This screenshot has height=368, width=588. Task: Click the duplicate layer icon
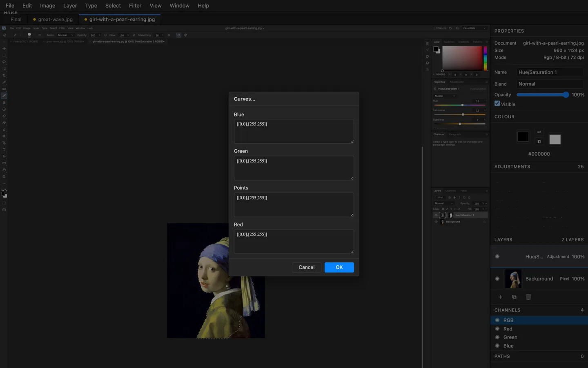point(514,297)
